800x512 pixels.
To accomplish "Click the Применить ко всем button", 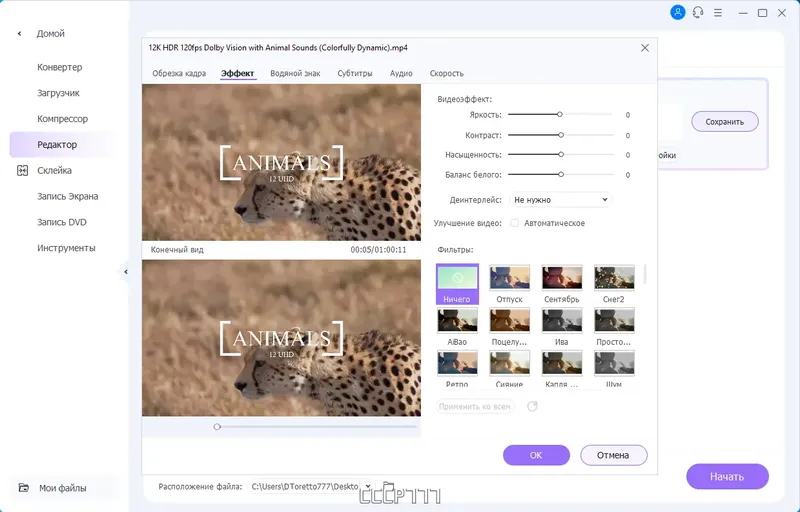I will 474,406.
